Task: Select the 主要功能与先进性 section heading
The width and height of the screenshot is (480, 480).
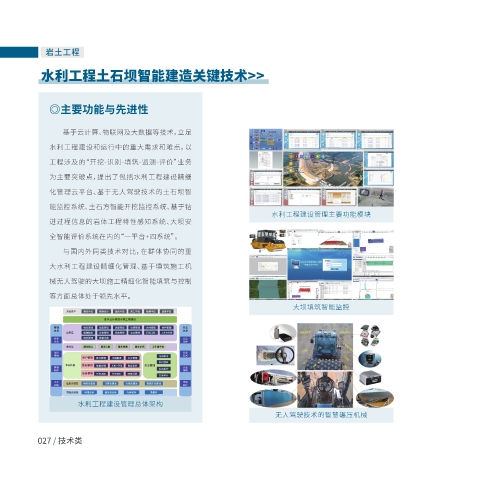Action: click(104, 109)
